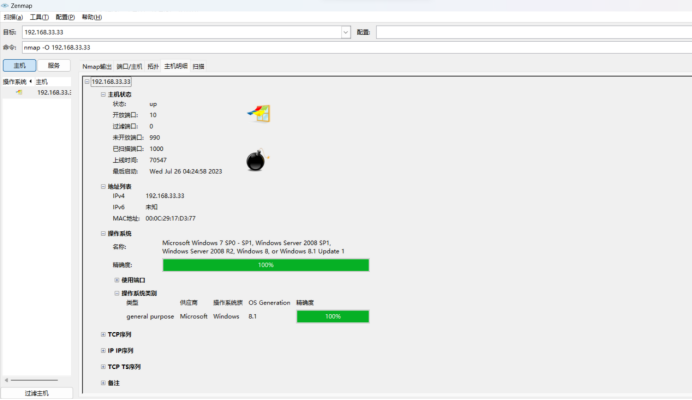Click the nmap command input field
Screen dimensions: 692x400
pyautogui.click(x=350, y=47)
